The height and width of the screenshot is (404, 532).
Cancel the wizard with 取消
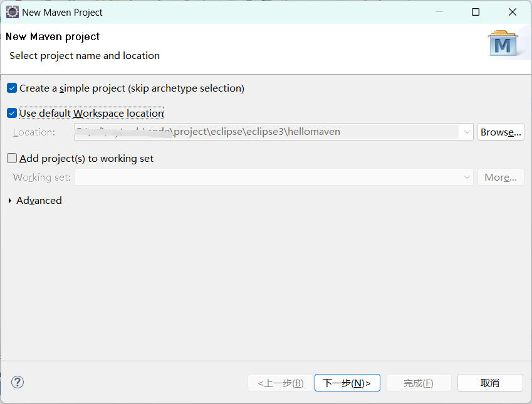tap(490, 383)
